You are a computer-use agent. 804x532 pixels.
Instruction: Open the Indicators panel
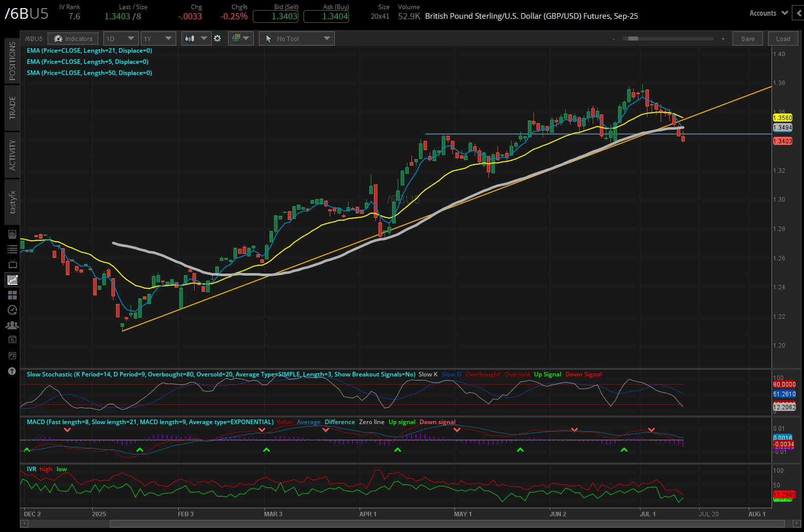pyautogui.click(x=73, y=39)
